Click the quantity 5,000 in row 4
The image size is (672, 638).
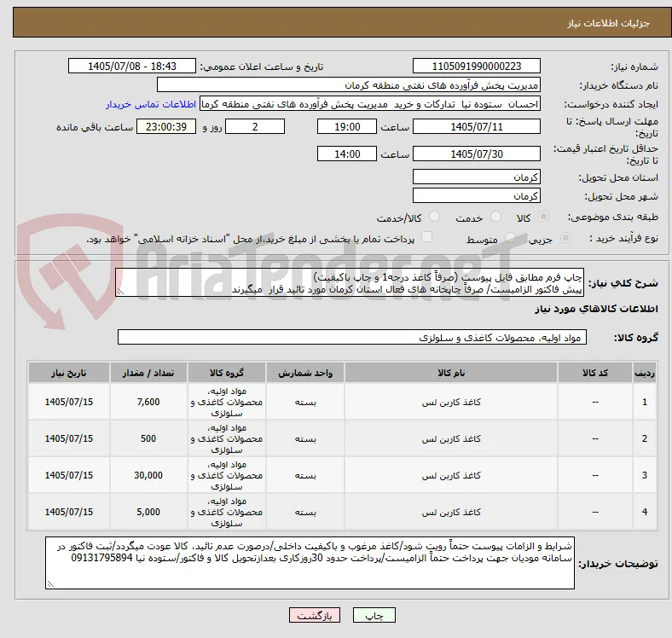148,512
